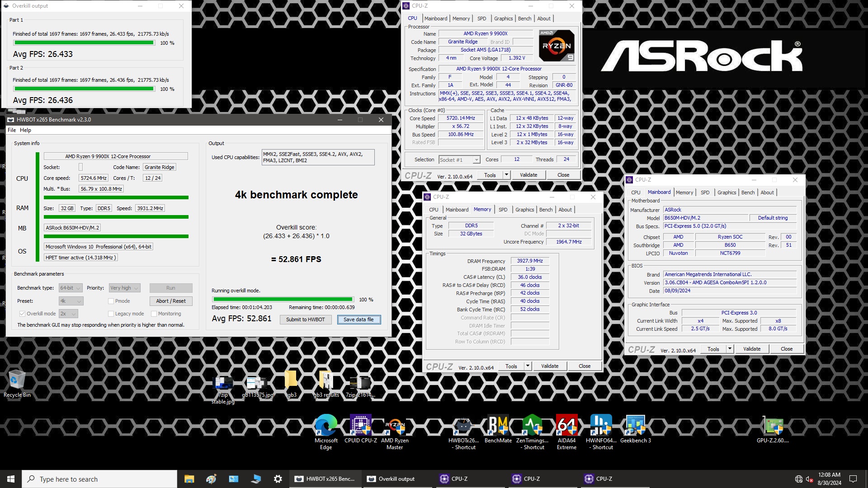Expand Preset 4k dropdown

(71, 301)
